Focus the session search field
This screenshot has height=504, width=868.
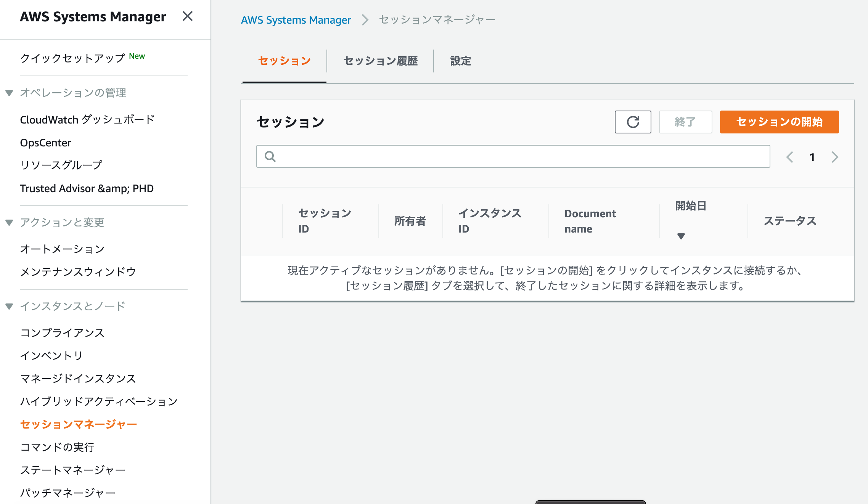(x=513, y=156)
